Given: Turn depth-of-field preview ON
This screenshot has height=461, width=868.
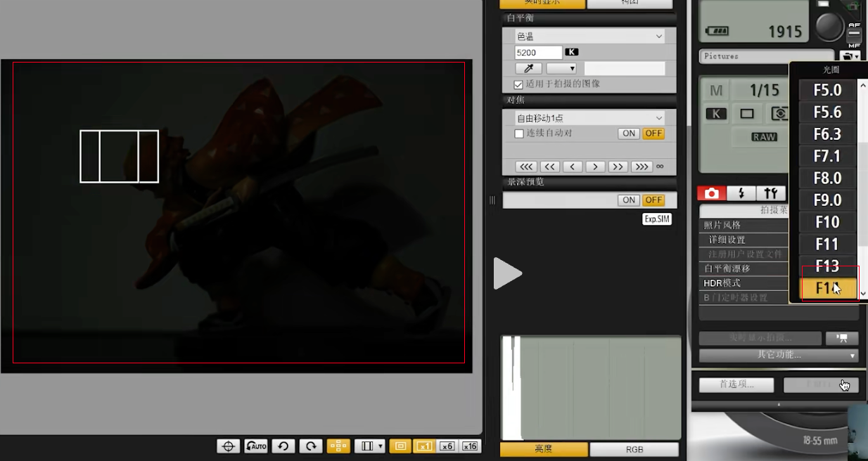Looking at the screenshot, I should coord(629,200).
